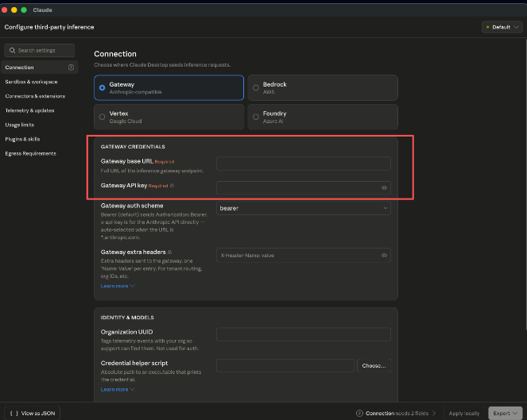Screen dimensions: 527x420
Task: Click the Credential helper script path field
Action: pos(285,365)
